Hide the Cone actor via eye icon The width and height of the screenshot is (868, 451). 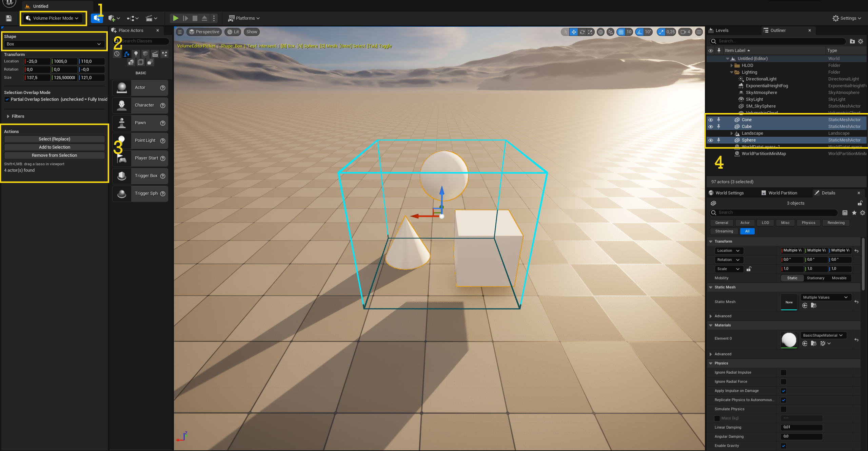click(711, 120)
